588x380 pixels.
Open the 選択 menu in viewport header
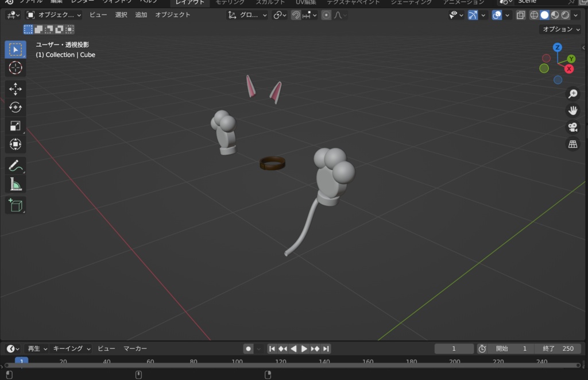pos(121,15)
